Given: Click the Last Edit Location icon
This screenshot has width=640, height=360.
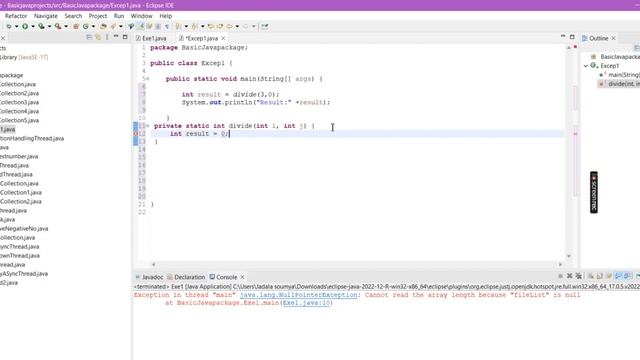Looking at the screenshot, I should pyautogui.click(x=211, y=27).
